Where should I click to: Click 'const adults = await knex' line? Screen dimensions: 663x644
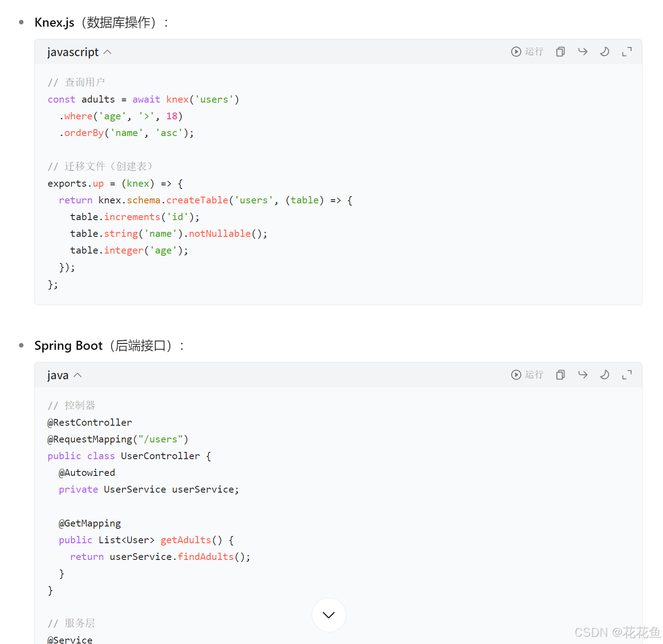coord(143,99)
